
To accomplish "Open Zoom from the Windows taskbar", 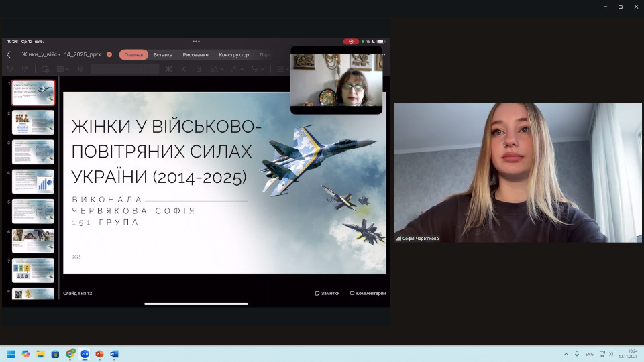I will [x=85, y=354].
